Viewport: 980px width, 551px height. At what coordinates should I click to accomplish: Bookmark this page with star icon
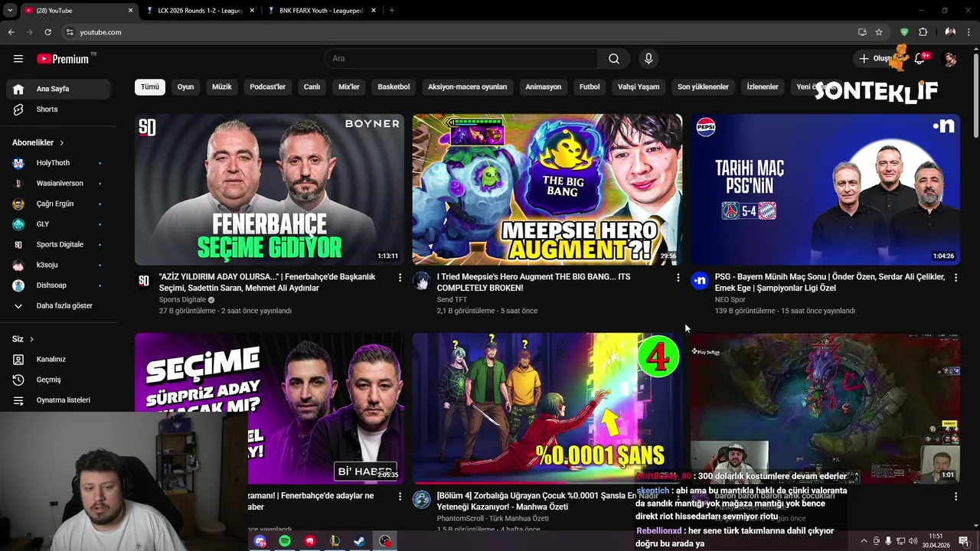pos(879,32)
